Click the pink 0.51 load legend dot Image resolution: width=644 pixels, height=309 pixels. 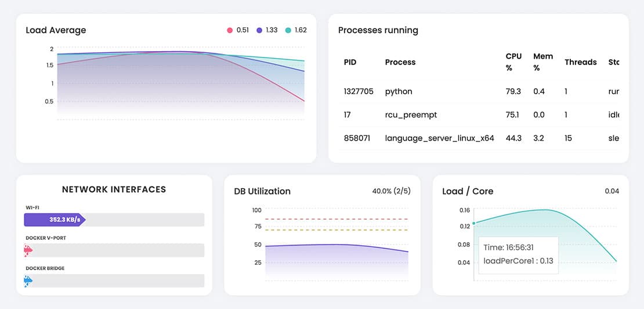(x=230, y=30)
